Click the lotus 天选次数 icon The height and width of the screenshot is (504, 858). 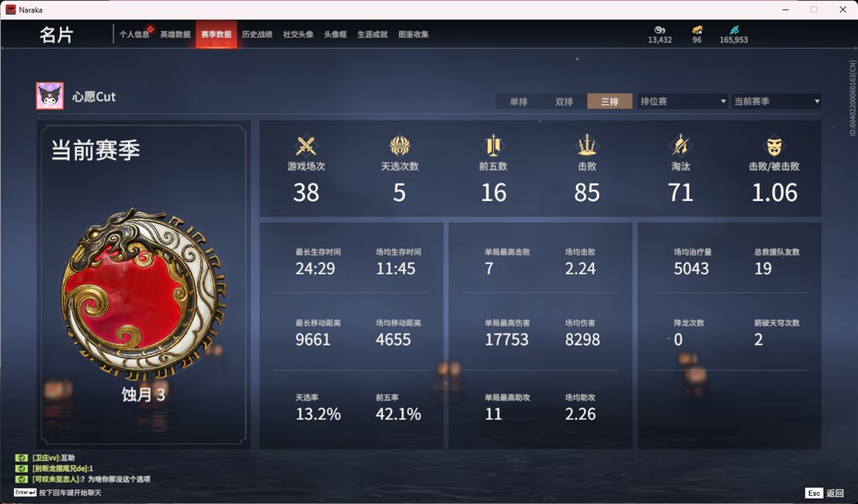[400, 146]
